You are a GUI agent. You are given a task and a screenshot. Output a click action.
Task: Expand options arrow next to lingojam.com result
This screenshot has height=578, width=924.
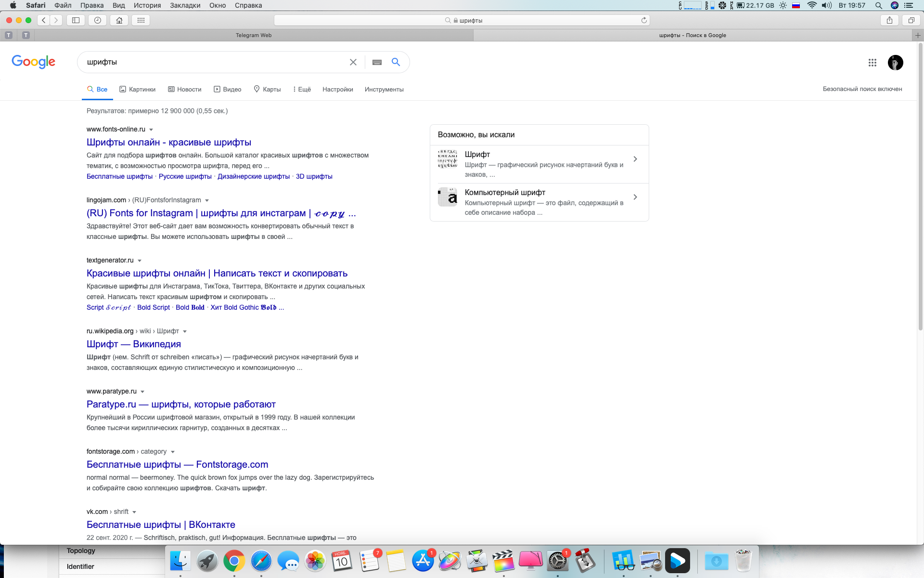point(207,200)
